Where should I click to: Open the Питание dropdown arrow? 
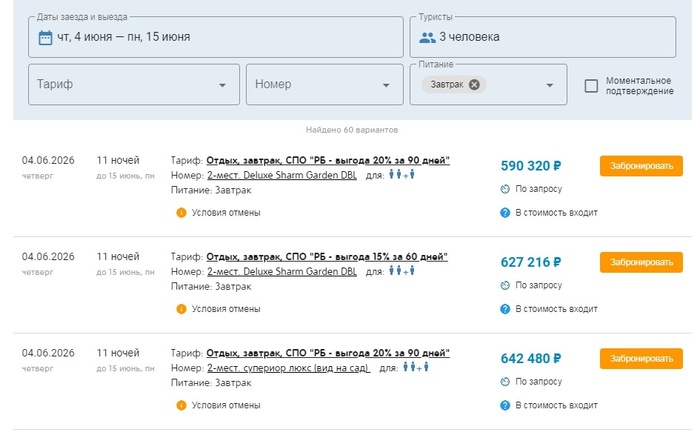pyautogui.click(x=550, y=85)
